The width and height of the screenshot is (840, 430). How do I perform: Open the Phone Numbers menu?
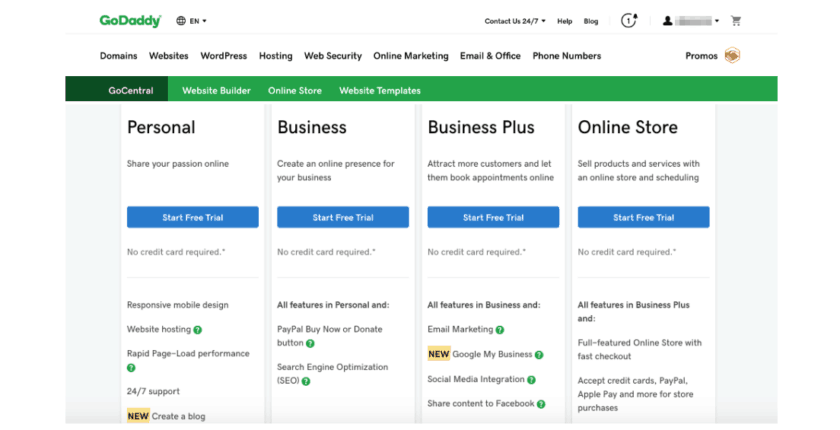[x=567, y=56]
